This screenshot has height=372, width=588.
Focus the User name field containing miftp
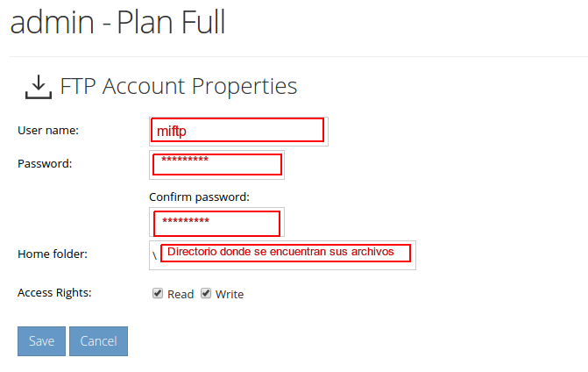(238, 132)
